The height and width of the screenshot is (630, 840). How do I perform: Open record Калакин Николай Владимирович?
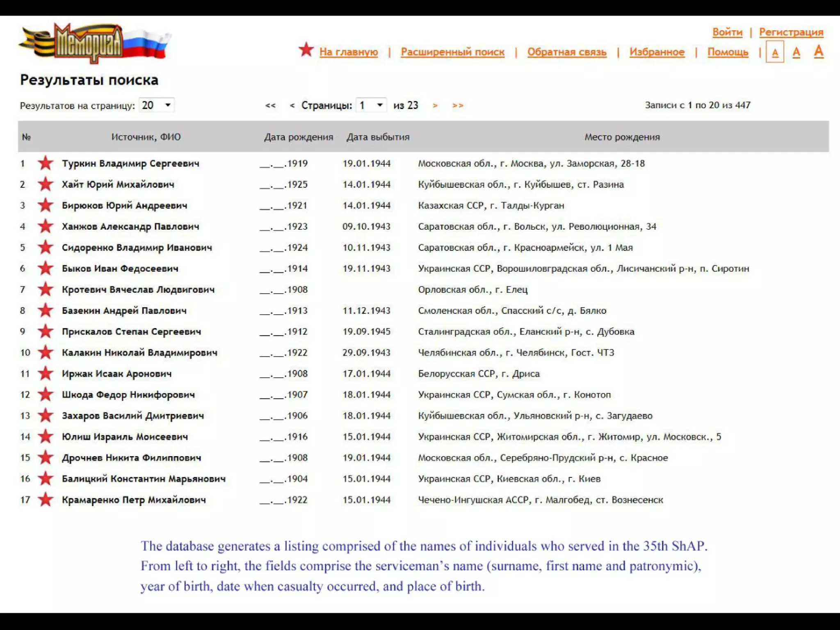(x=139, y=352)
